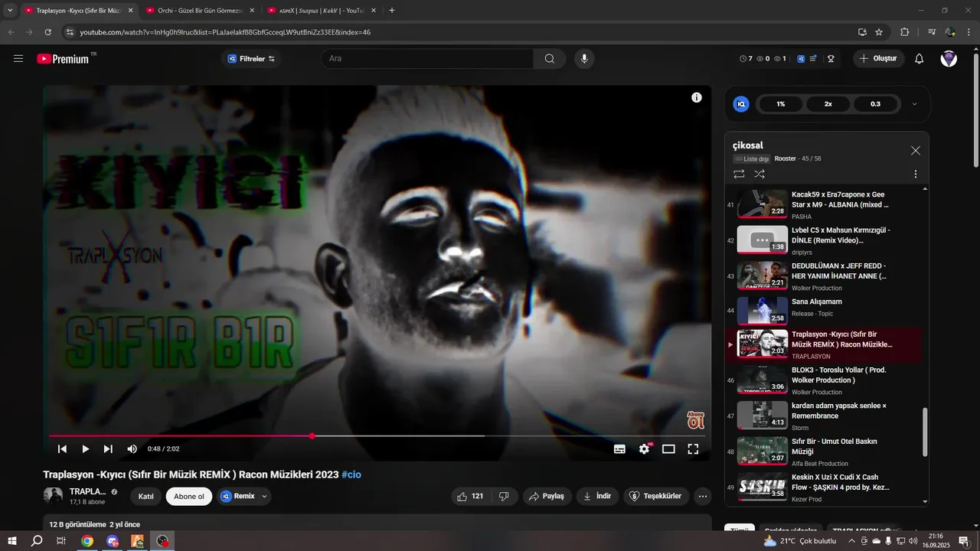Toggle subtitles on the player
This screenshot has width=980, height=551.
tap(619, 449)
